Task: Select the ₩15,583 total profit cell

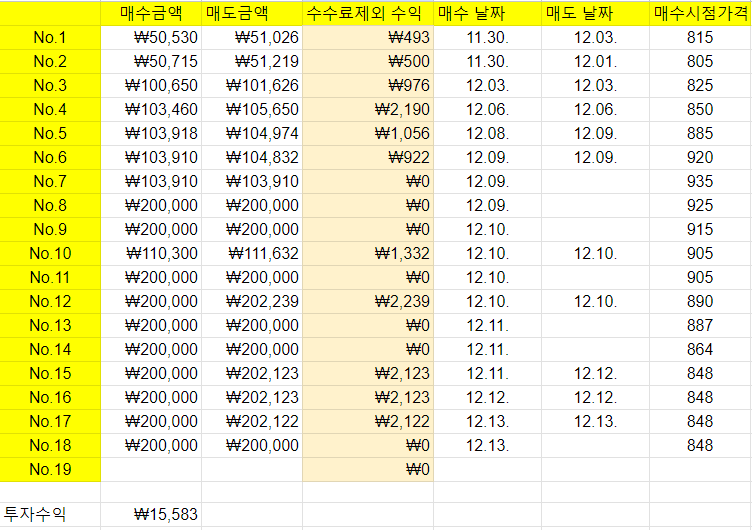Action: pos(151,514)
